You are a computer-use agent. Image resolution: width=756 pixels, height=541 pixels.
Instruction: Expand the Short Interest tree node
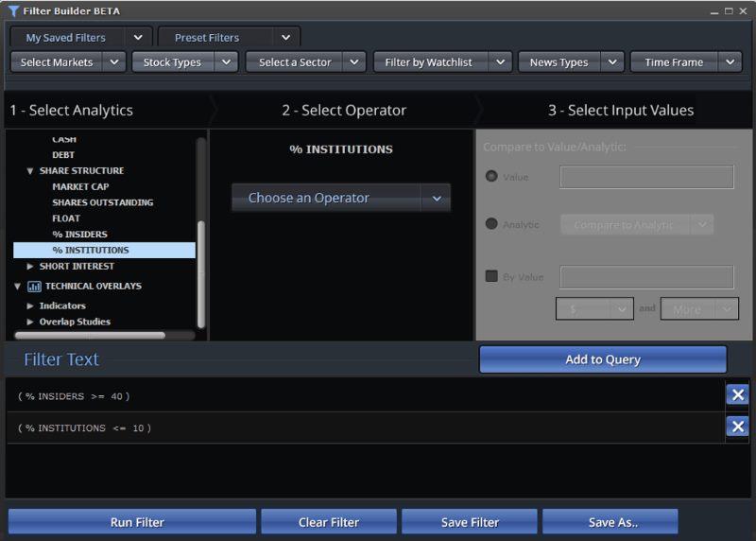point(30,267)
